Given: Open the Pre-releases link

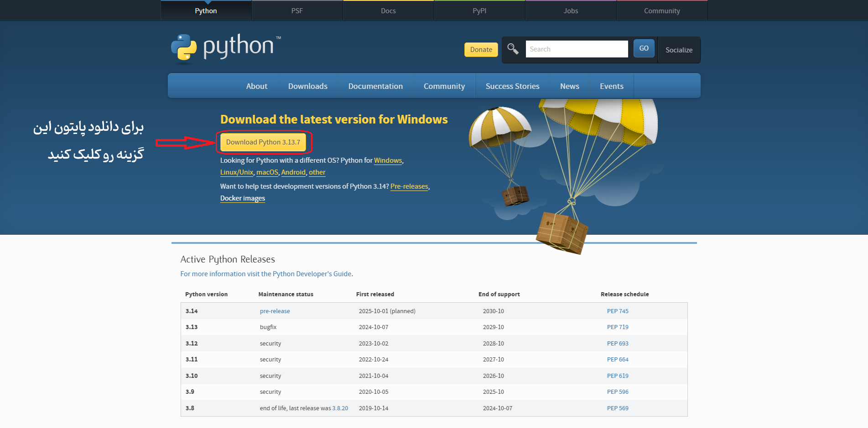Looking at the screenshot, I should pos(409,186).
